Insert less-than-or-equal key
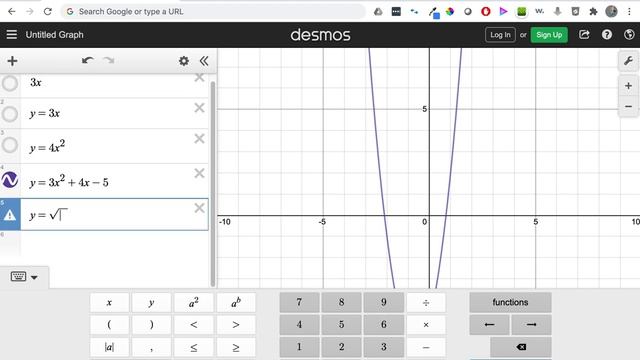 coord(193,347)
